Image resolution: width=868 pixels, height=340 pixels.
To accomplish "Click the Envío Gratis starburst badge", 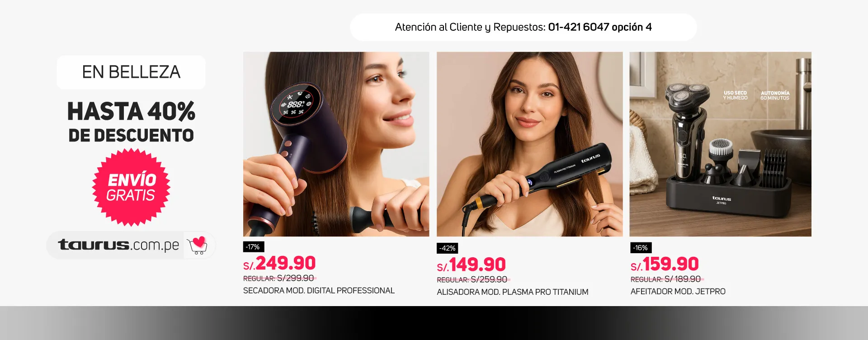I will pos(131,187).
